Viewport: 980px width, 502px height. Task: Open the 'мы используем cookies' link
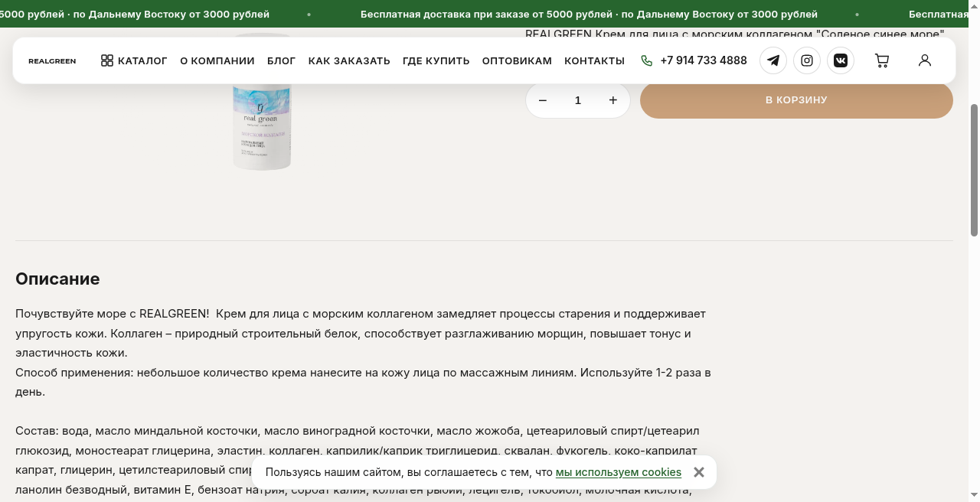(x=619, y=472)
